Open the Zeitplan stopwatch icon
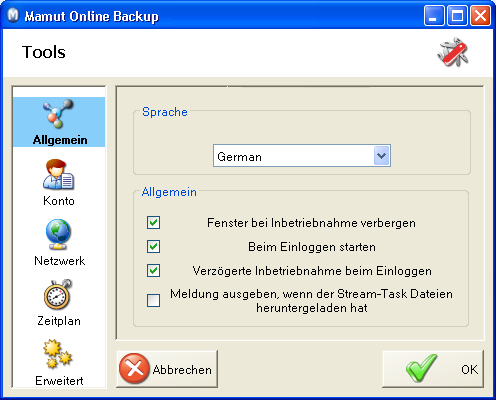496x400 pixels. click(x=58, y=294)
